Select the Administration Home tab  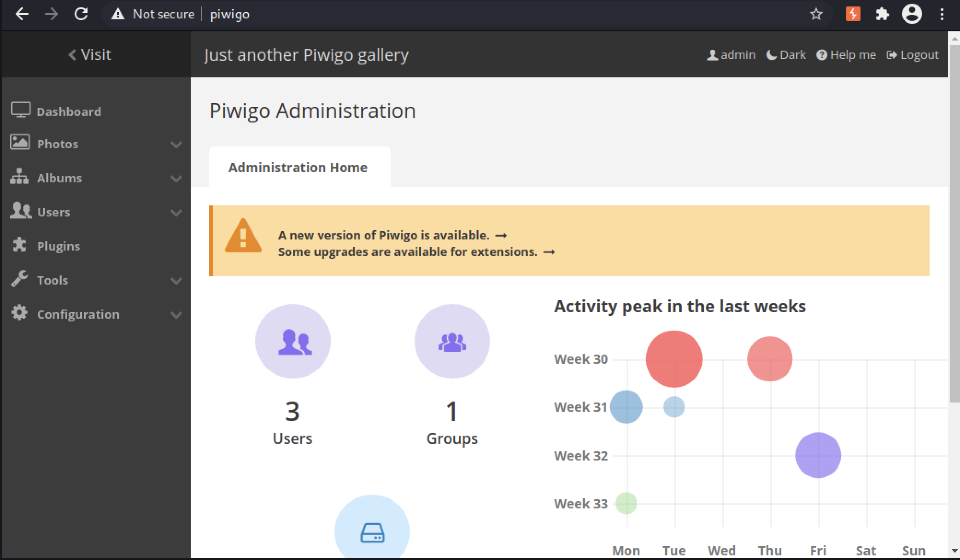coord(300,167)
